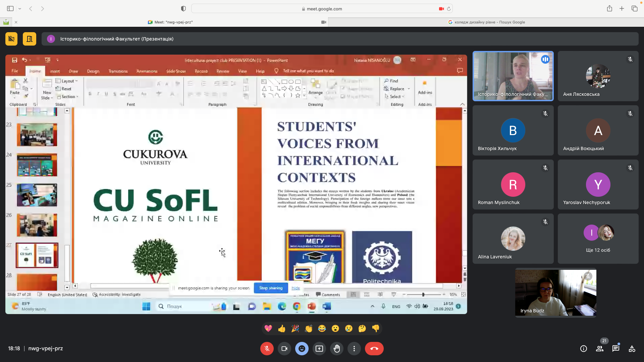
Task: Click Find in Editing group
Action: click(x=391, y=81)
